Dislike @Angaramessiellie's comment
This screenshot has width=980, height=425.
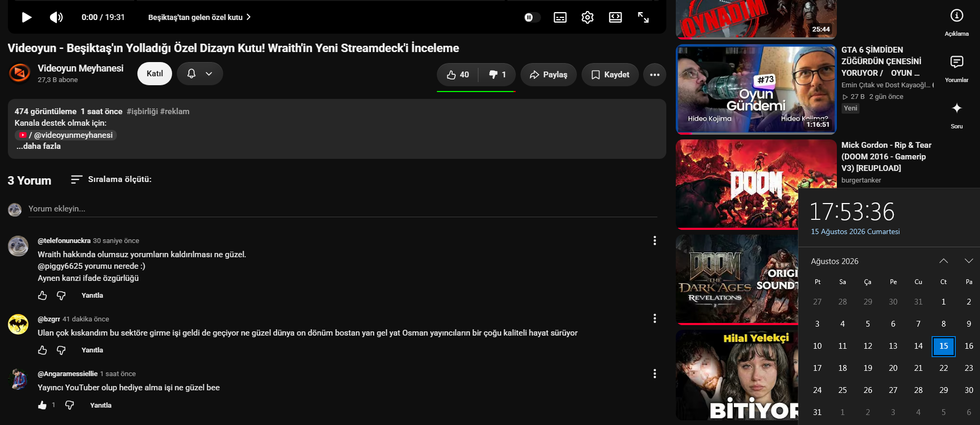pos(69,405)
